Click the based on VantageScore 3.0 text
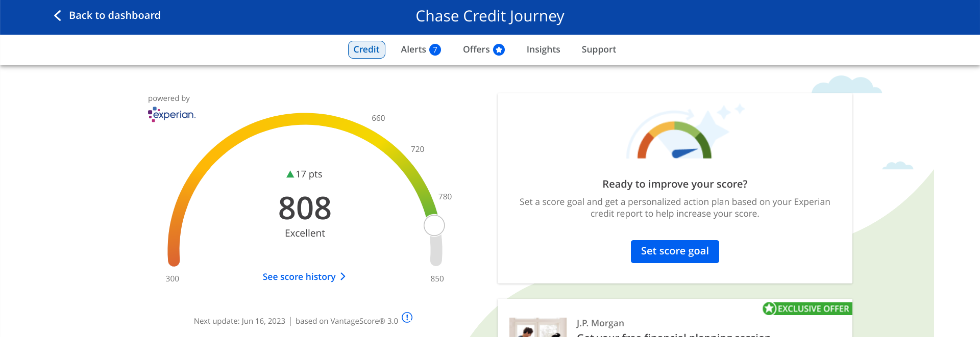Screen dimensions: 980x337 click(347, 321)
